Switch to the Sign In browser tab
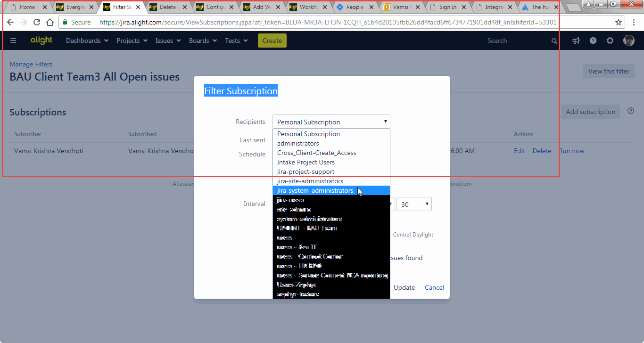The height and width of the screenshot is (343, 644). [447, 7]
